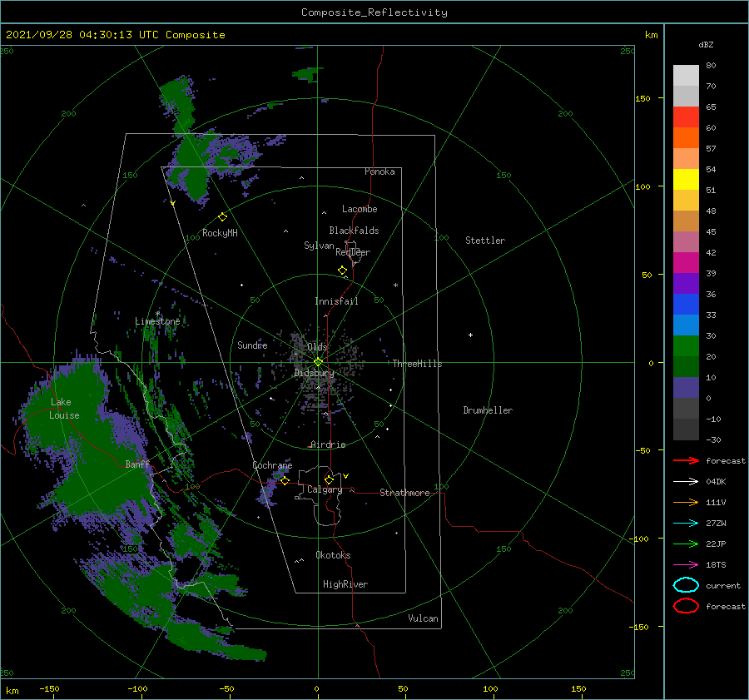
Task: Click the 150 tick on right axis
Action: click(x=642, y=98)
